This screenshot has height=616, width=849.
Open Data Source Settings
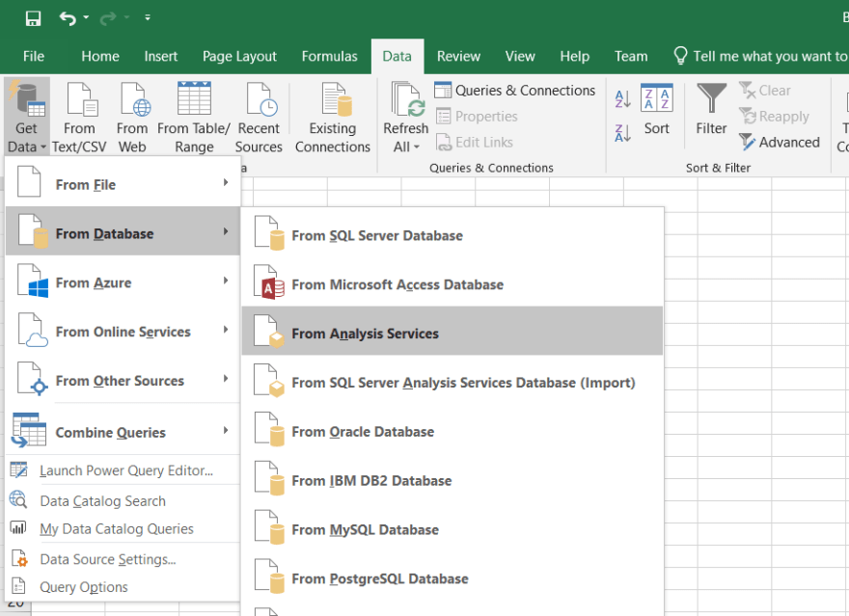(123, 559)
